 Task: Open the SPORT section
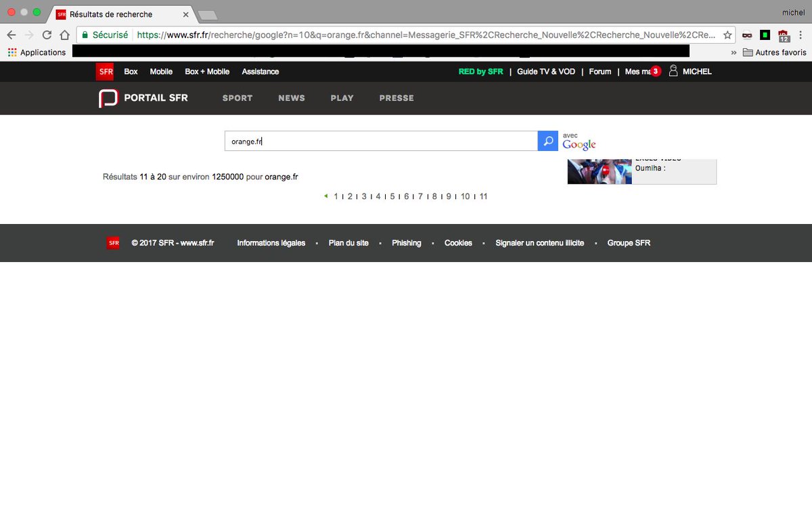[238, 98]
